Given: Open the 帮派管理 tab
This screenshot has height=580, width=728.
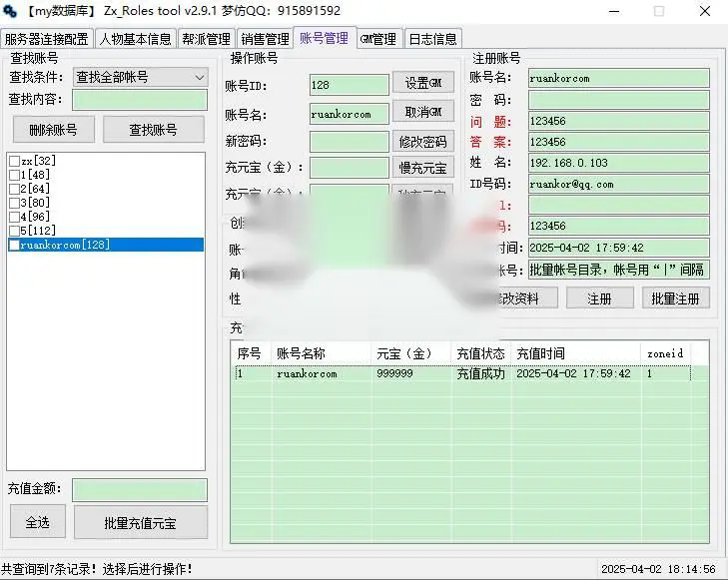Looking at the screenshot, I should [206, 39].
